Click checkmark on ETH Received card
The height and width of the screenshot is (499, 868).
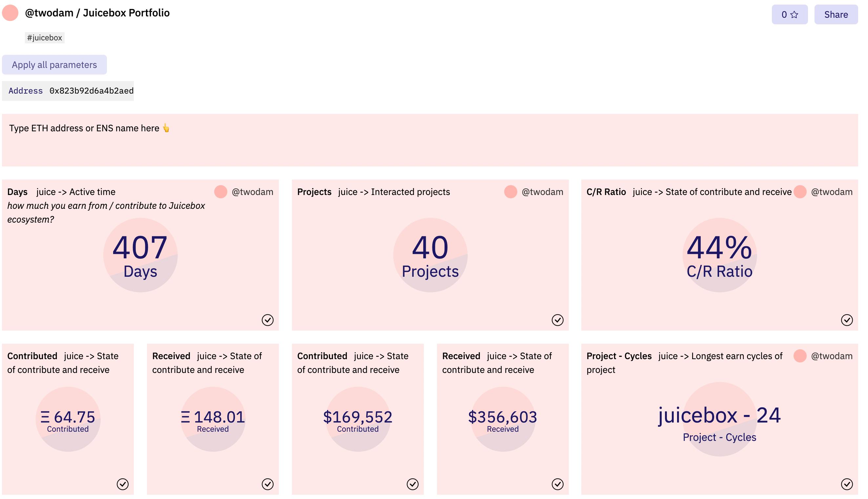[267, 484]
